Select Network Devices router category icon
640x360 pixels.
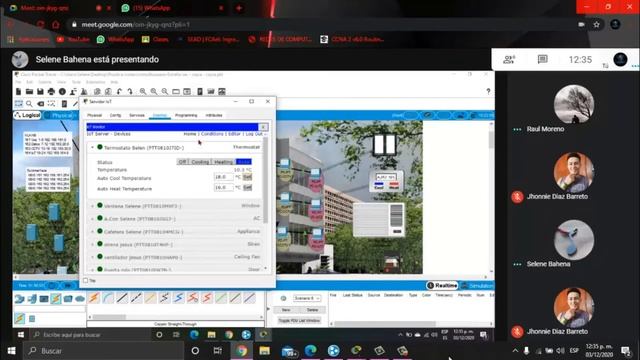(20, 299)
